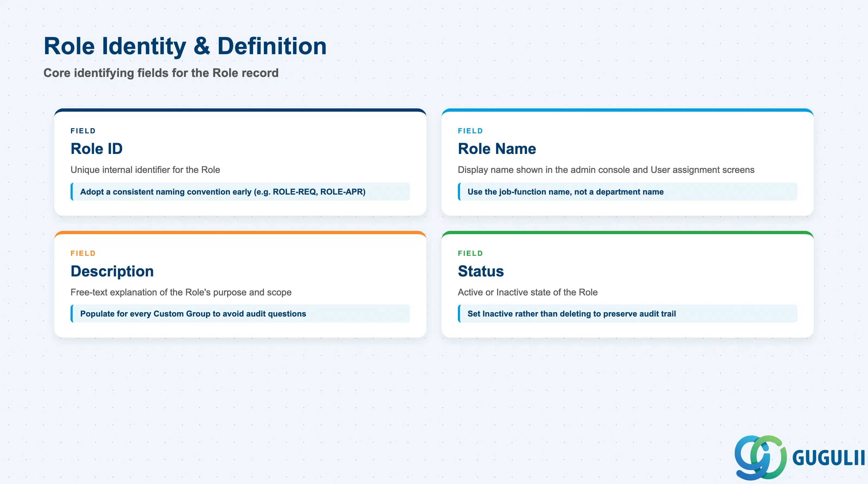
Task: Click the GUGULII brand name text
Action: click(829, 458)
